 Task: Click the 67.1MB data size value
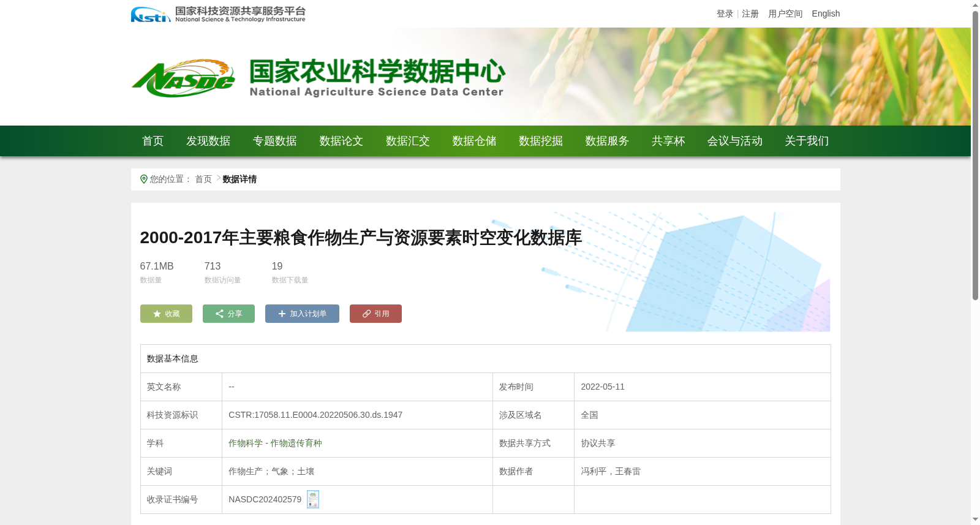[157, 266]
